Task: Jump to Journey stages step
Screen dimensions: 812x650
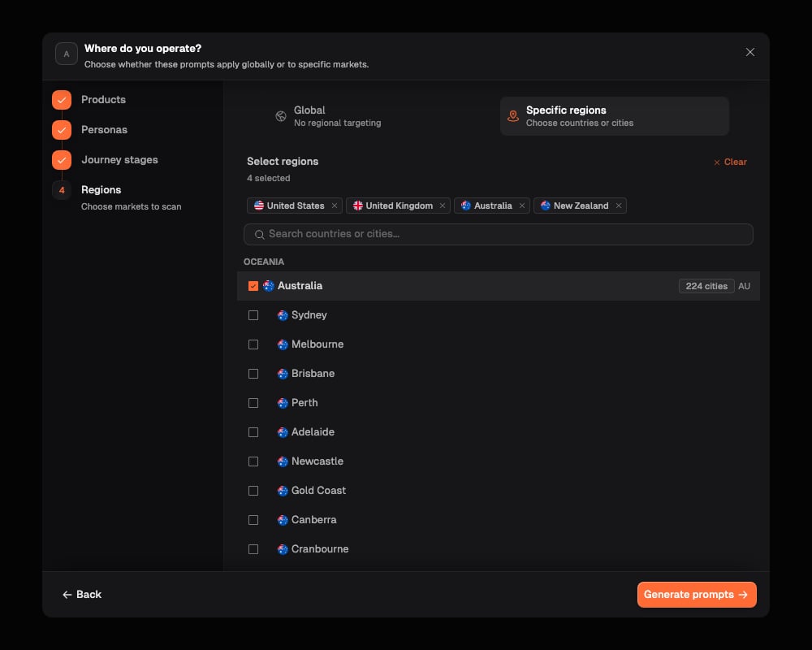Action: click(119, 159)
